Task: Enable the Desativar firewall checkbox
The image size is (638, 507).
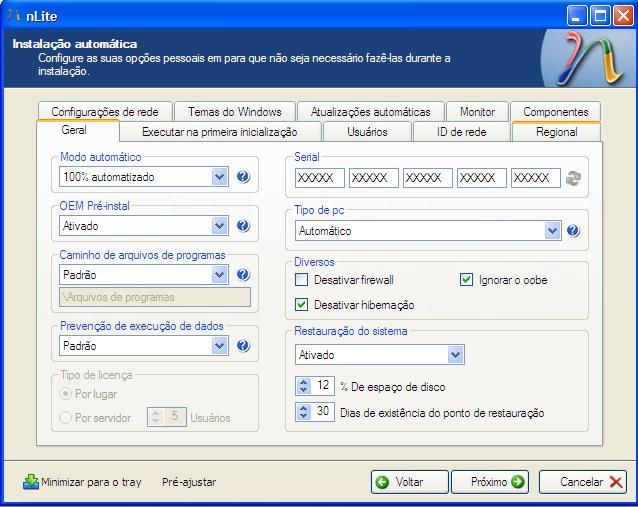Action: pos(301,280)
